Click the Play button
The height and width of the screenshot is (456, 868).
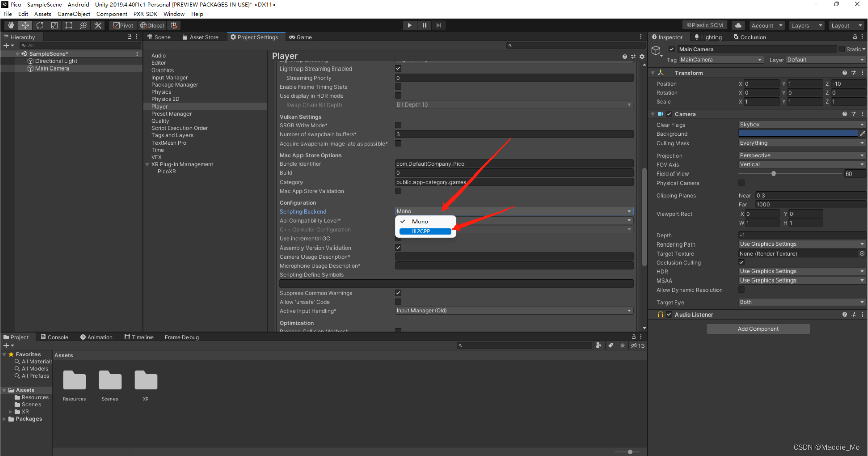click(x=409, y=25)
